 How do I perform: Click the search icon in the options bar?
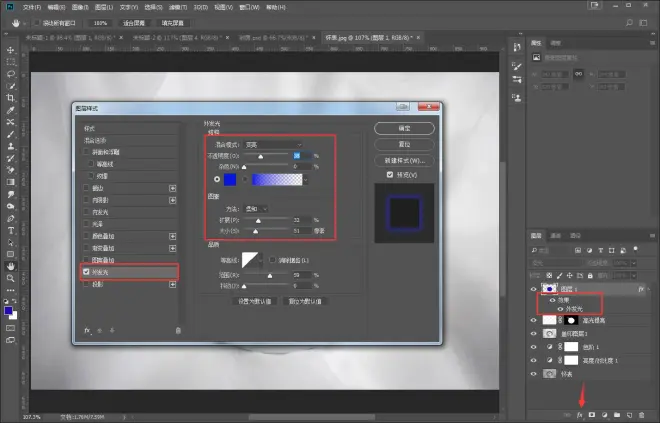pyautogui.click(x=629, y=23)
